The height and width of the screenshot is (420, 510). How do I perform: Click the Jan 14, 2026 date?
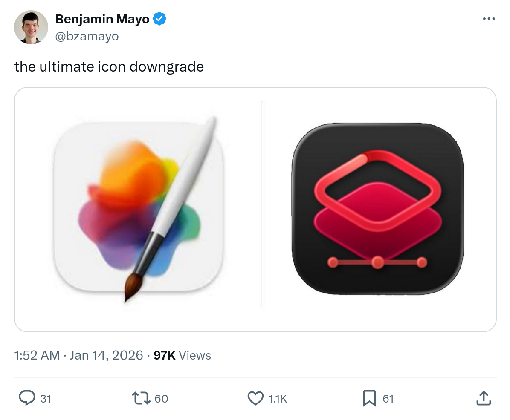coord(106,355)
